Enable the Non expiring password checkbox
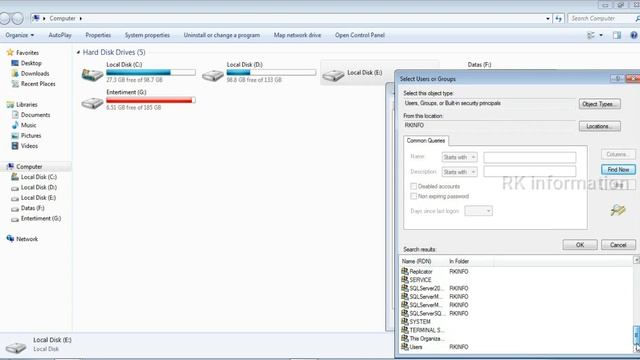640x360 pixels. click(413, 196)
